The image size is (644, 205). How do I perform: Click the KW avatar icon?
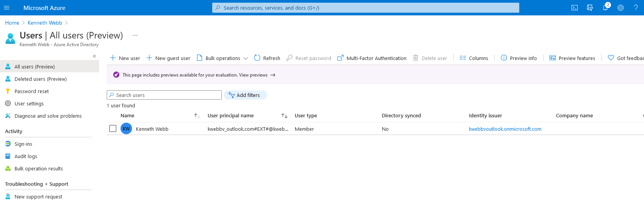(x=126, y=128)
